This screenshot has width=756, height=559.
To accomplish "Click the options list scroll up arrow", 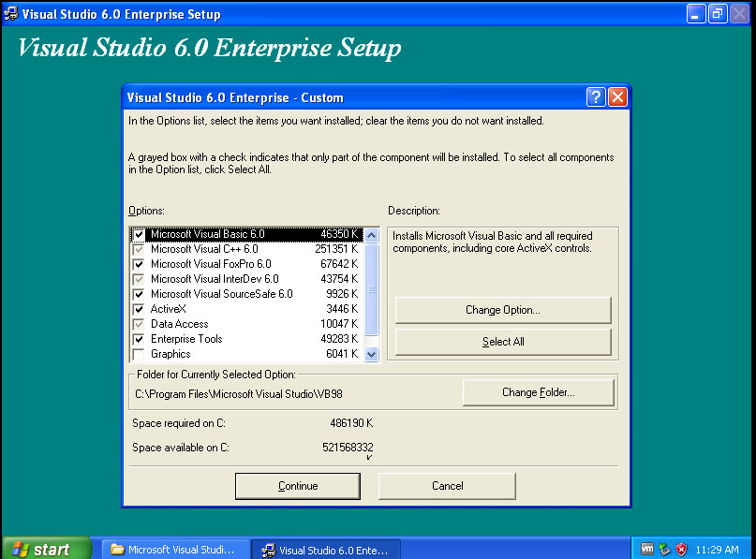I will pos(371,235).
